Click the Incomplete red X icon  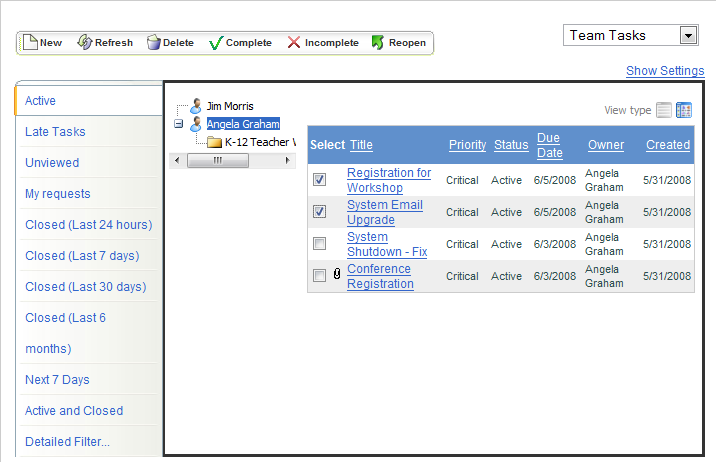click(294, 42)
